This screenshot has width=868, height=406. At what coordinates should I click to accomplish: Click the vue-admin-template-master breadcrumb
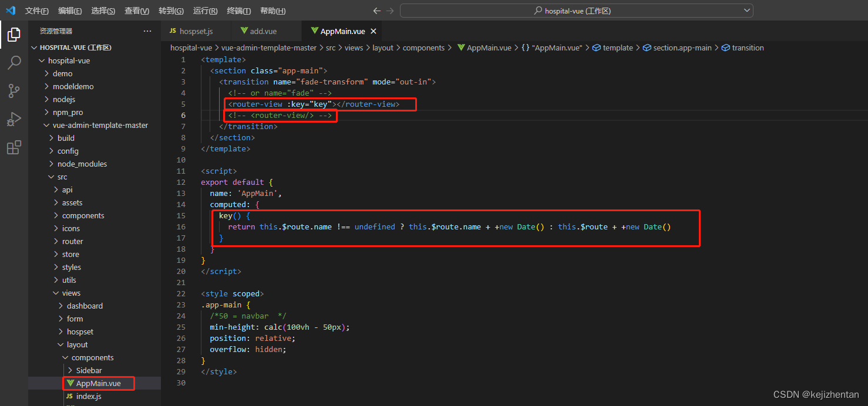click(x=269, y=48)
